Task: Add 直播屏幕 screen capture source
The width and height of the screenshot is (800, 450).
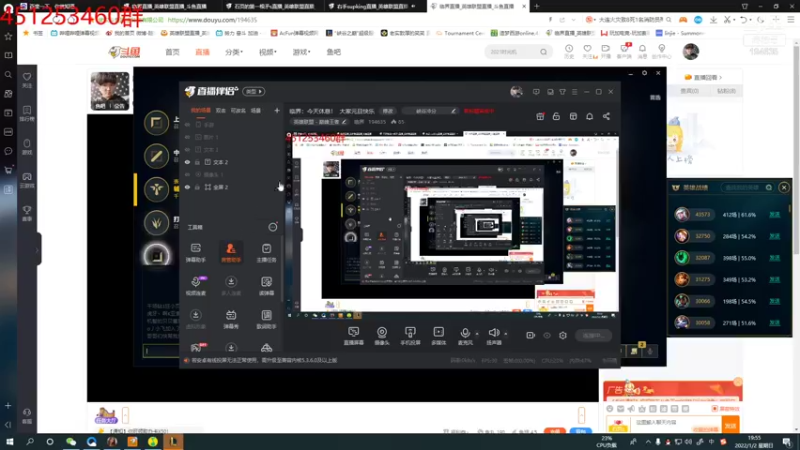Action: [x=354, y=336]
